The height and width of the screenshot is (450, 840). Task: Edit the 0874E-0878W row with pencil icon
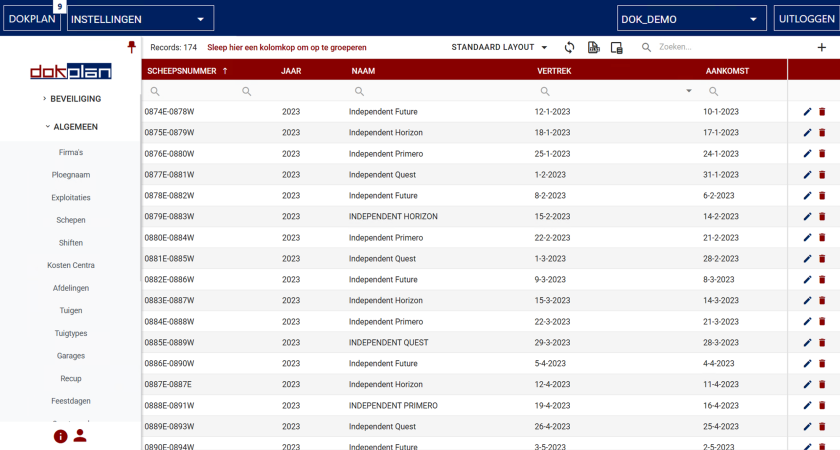point(808,112)
